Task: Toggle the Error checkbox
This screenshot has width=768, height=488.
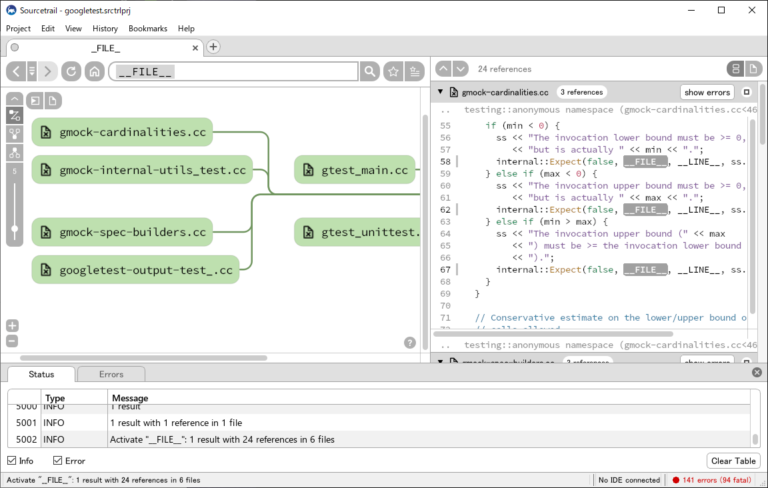Action: tap(55, 461)
